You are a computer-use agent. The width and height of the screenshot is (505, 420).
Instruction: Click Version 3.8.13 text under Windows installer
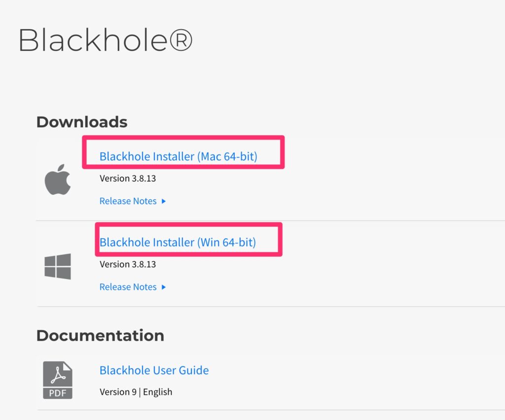point(128,264)
